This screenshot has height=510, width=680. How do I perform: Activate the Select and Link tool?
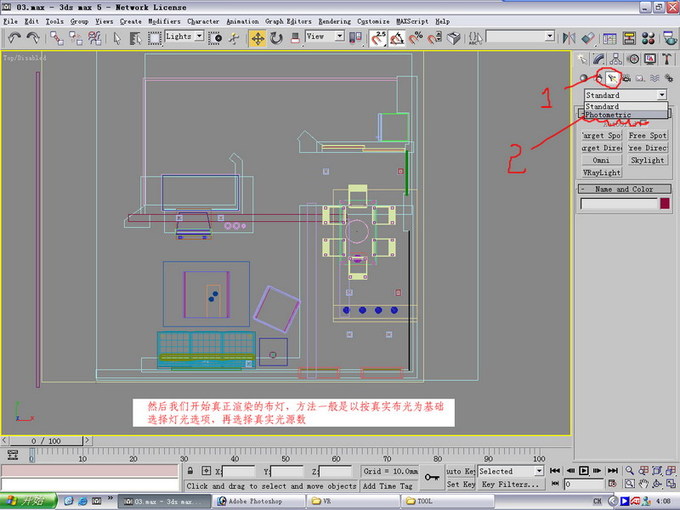coord(57,38)
